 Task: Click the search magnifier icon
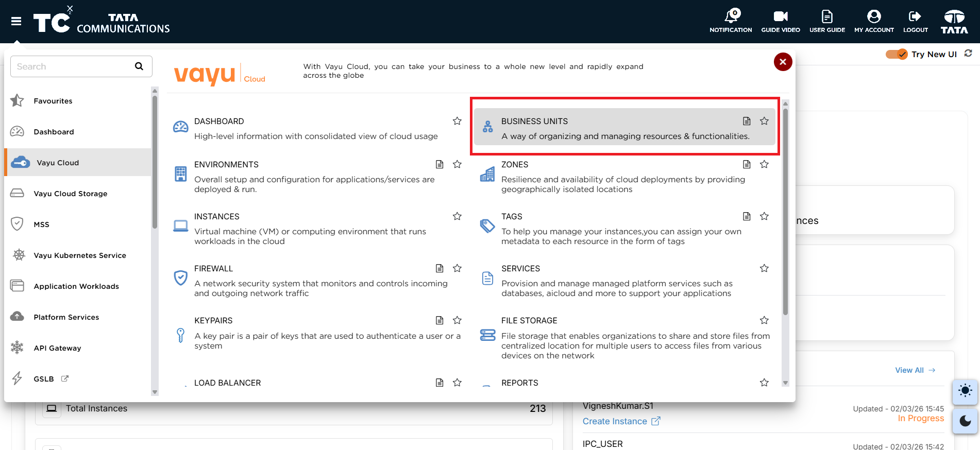coord(139,66)
